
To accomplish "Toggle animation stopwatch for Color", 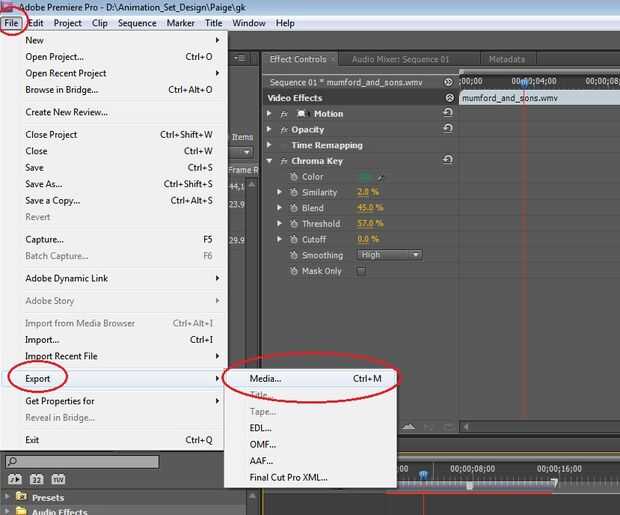I will 294,177.
